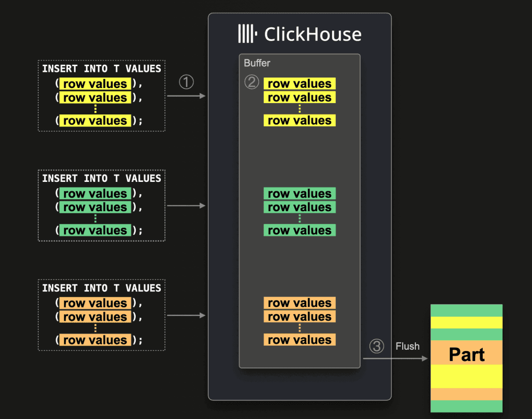The image size is (532, 419).
Task: Open the Buffer panel header
Action: click(257, 63)
